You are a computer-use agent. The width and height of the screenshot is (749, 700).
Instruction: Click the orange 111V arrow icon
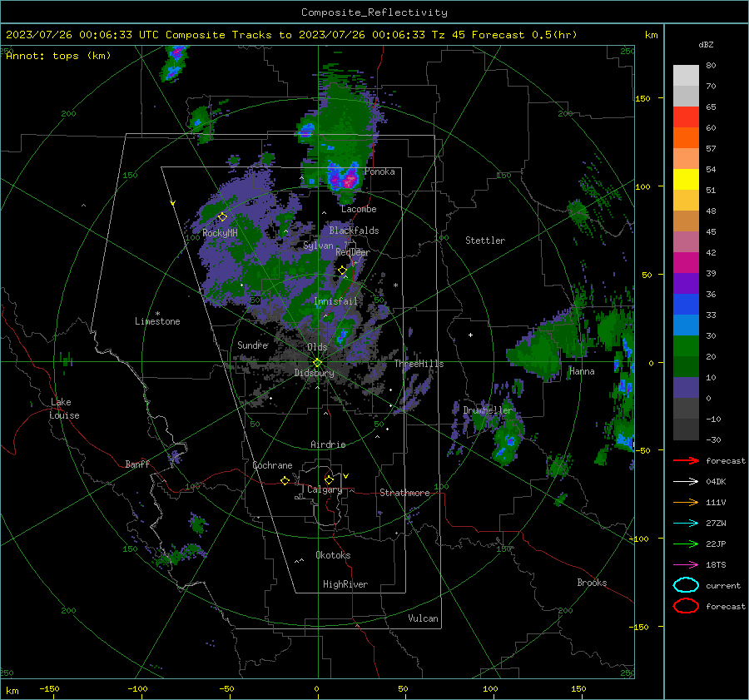click(686, 502)
